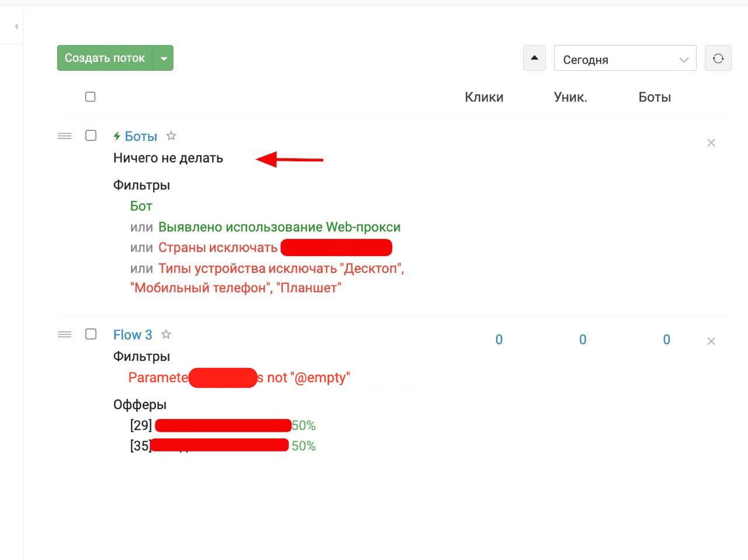Star Flow 3 as favorite
Screen dimensions: 748x560
pos(166,334)
